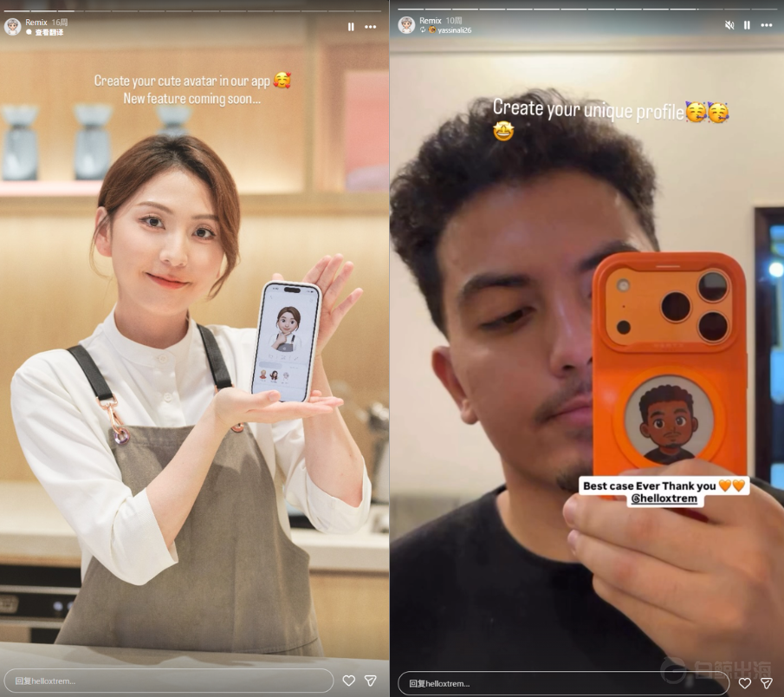Pause the left story with the barista
784x697 pixels.
tap(351, 27)
